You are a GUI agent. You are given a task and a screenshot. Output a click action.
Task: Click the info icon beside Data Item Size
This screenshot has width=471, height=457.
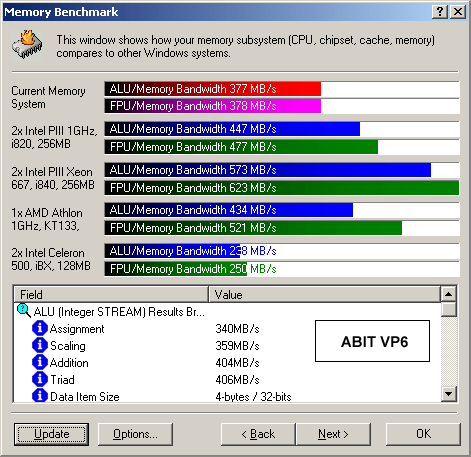coord(40,396)
